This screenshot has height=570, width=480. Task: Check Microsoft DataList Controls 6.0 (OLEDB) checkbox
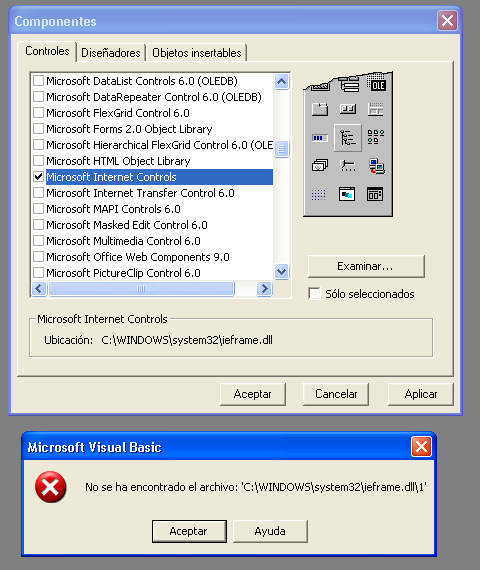pyautogui.click(x=38, y=80)
